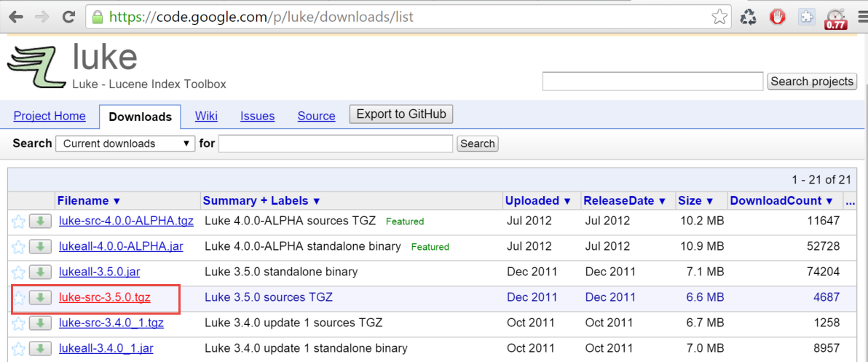Click the recycle extension icon
Screen dimensions: 868x362
[749, 17]
